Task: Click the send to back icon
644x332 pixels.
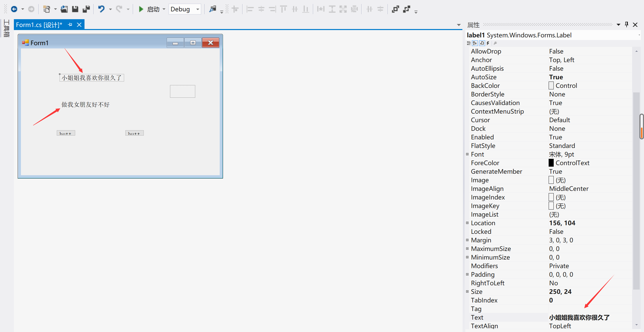Action: (407, 9)
